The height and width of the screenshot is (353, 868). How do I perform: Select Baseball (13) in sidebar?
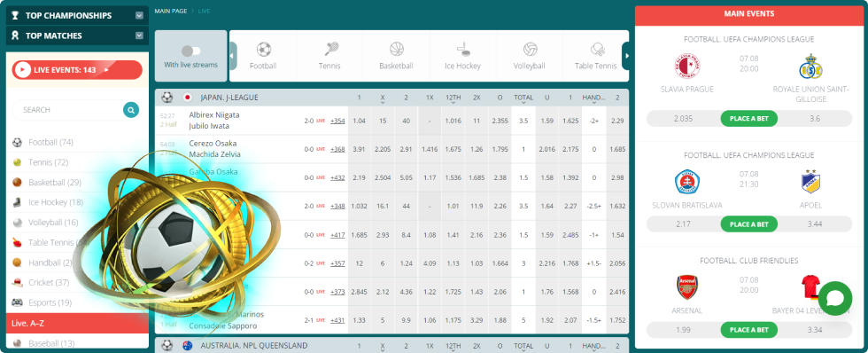(51, 343)
